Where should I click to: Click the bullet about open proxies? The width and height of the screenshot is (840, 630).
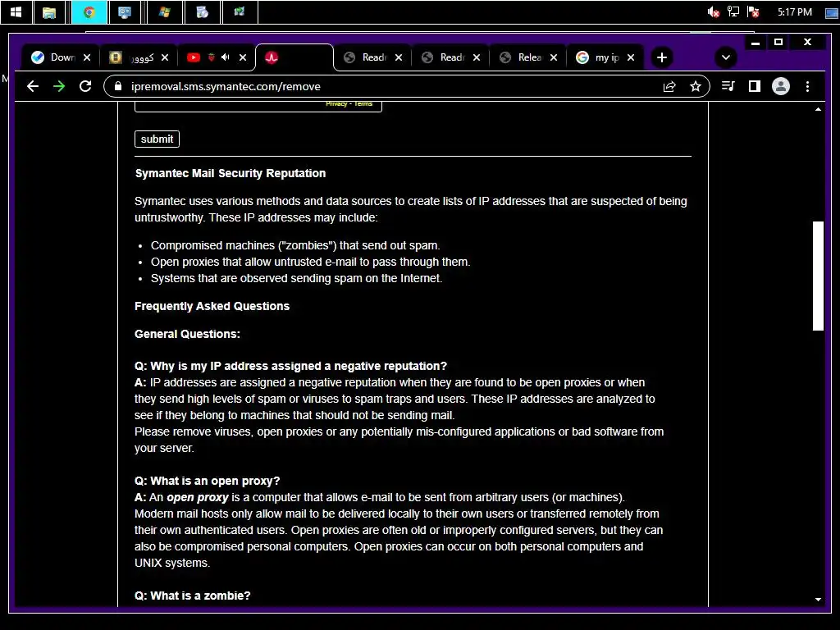tap(310, 262)
